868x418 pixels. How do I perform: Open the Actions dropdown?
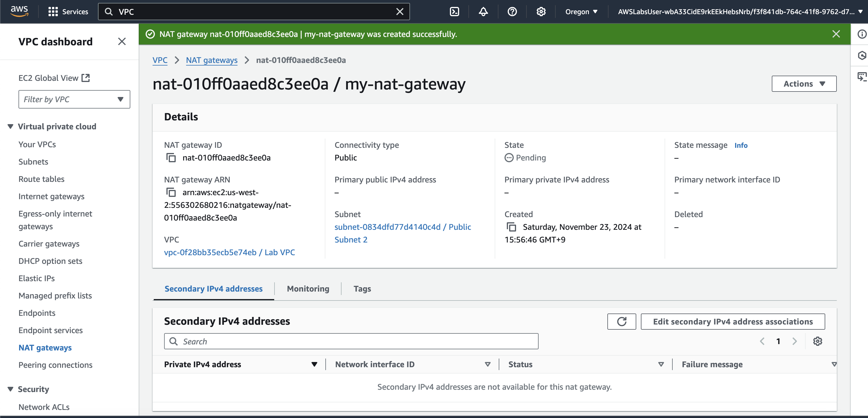click(804, 84)
